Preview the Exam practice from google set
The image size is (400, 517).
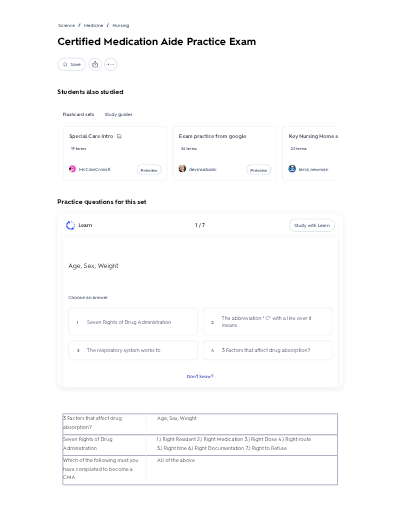tap(259, 170)
